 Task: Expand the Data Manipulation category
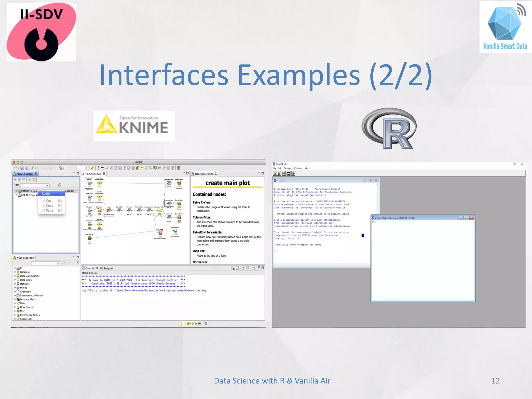(15, 276)
